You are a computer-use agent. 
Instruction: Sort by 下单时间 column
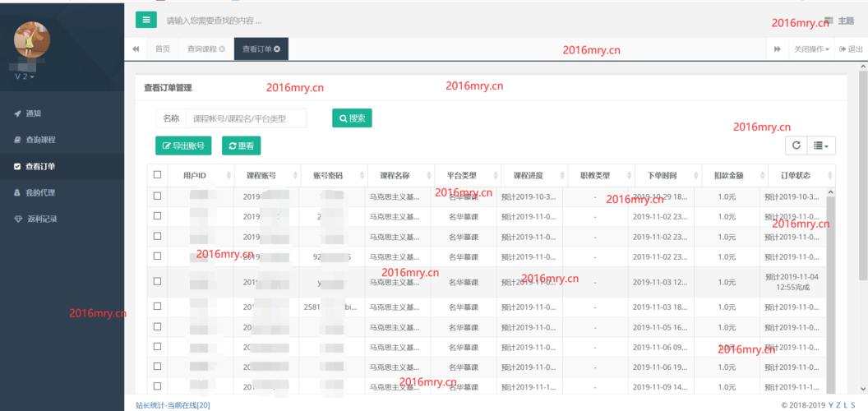tap(667, 176)
